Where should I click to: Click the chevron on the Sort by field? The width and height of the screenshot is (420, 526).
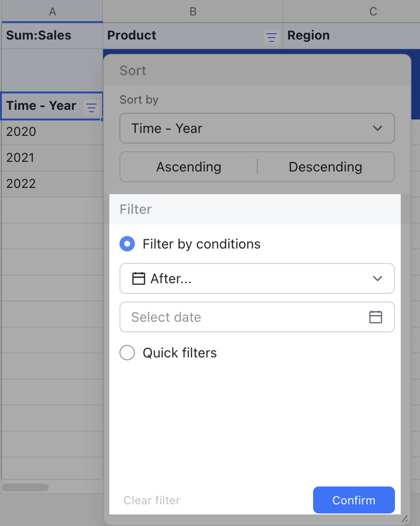(x=377, y=128)
